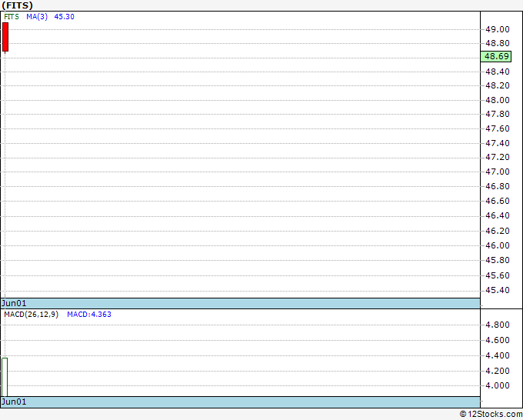Select the 48.69 current price label
The image size is (523, 420).
[496, 56]
